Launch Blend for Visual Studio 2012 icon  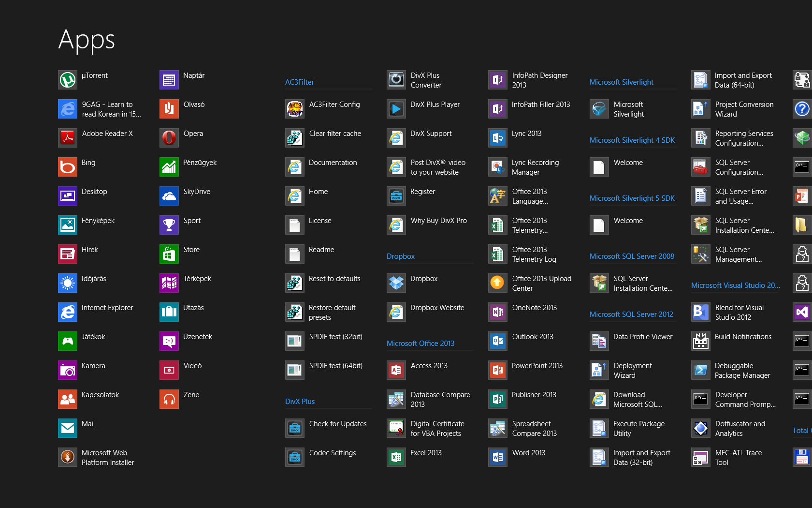coord(701,312)
